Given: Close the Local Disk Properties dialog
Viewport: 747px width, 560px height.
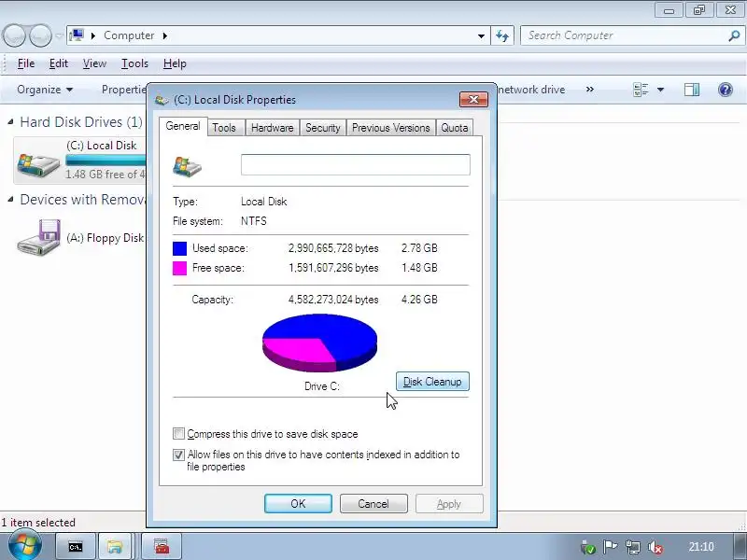Looking at the screenshot, I should click(x=473, y=100).
